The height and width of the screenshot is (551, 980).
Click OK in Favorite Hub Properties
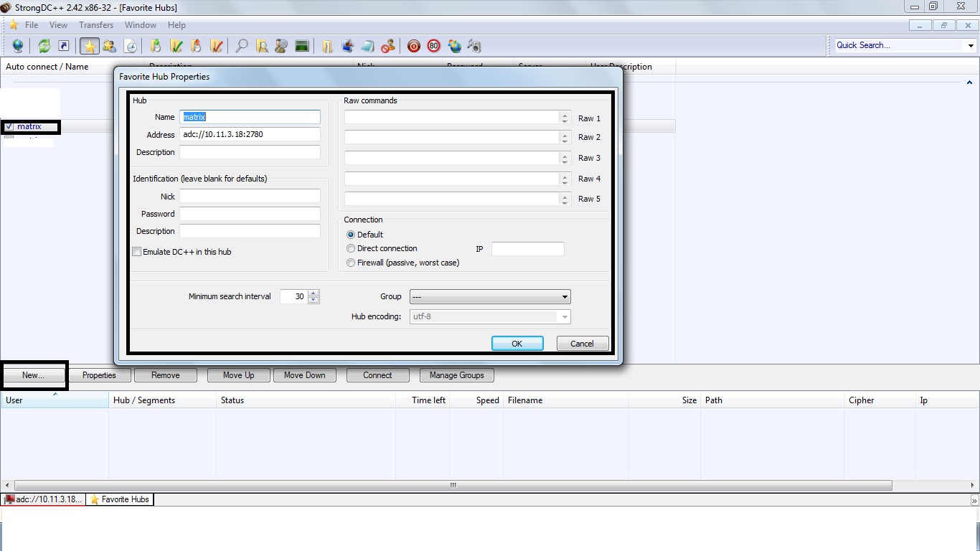pos(517,344)
